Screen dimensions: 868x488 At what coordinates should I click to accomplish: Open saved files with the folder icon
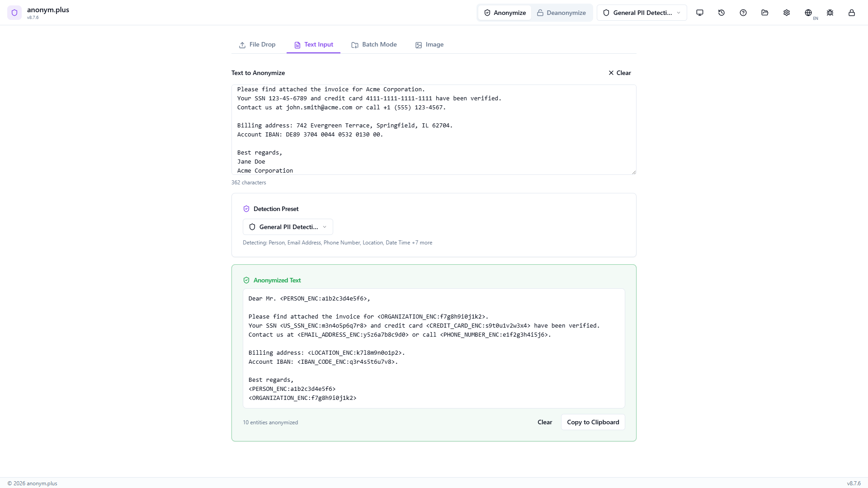point(764,13)
